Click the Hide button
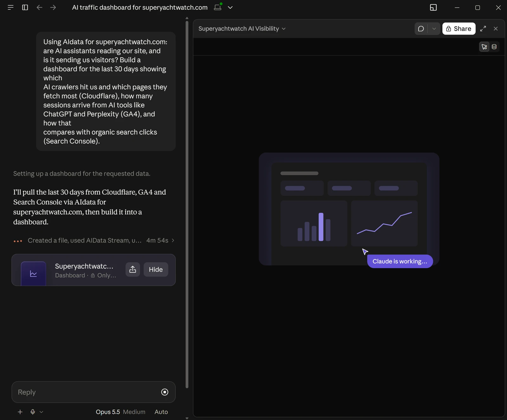The image size is (507, 420). pos(156,270)
